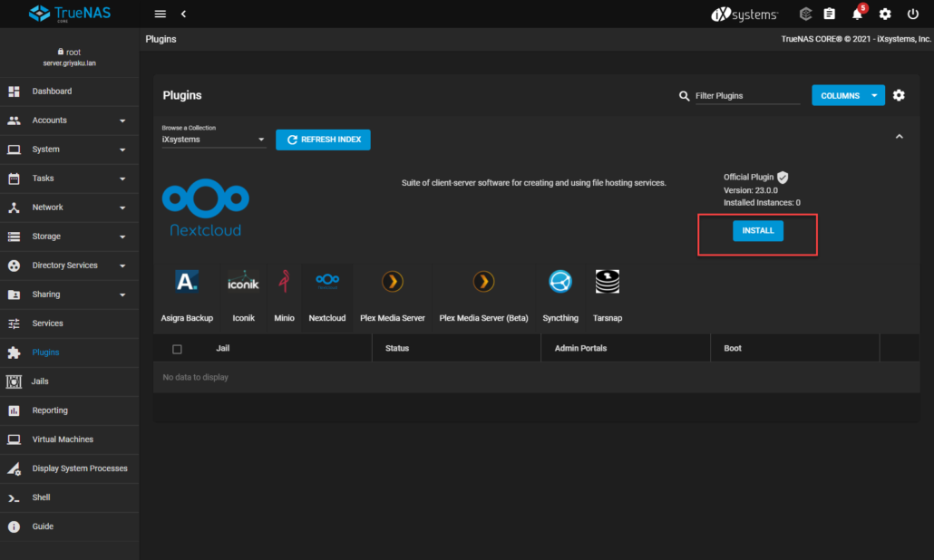The height and width of the screenshot is (560, 934).
Task: Open top bar settings gear
Action: [885, 14]
